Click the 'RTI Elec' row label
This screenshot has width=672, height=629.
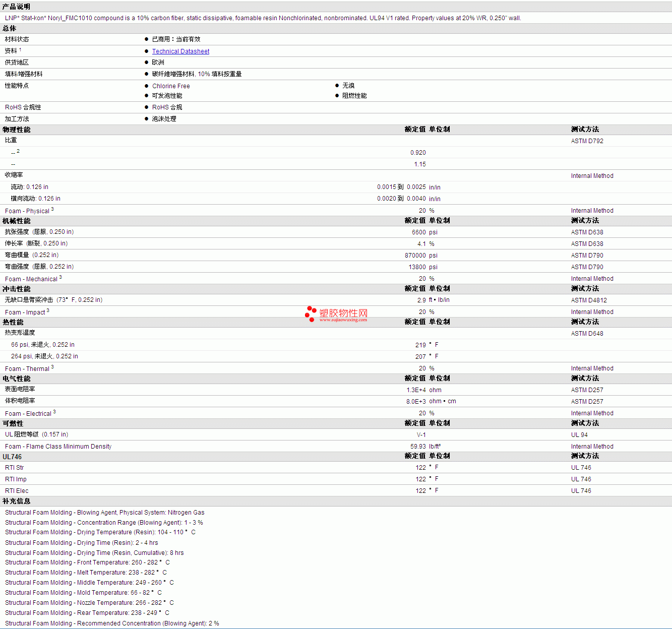click(x=17, y=491)
